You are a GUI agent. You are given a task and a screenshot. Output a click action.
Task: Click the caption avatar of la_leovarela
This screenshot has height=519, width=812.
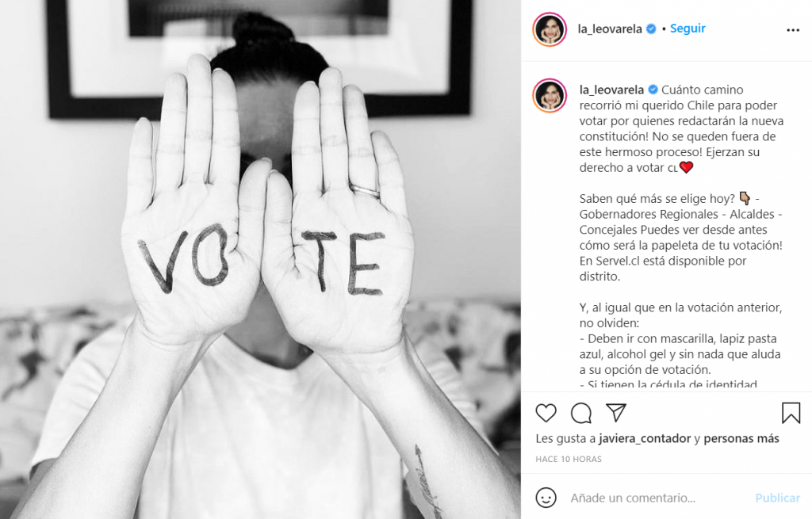[550, 96]
